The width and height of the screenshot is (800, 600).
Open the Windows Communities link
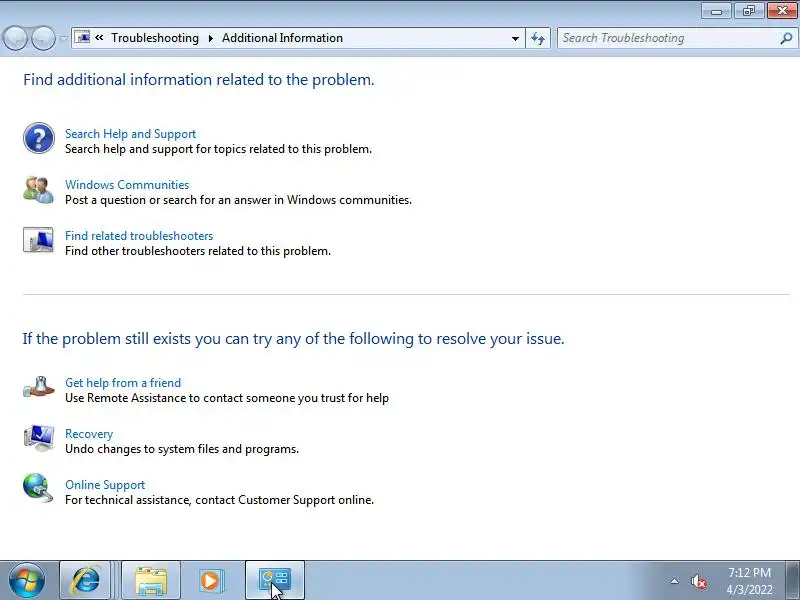point(127,185)
